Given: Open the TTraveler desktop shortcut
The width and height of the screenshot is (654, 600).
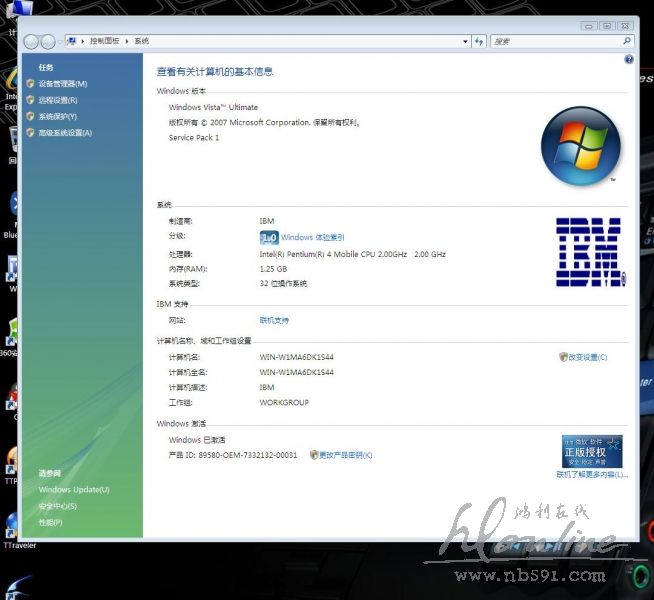Looking at the screenshot, I should coord(12,525).
